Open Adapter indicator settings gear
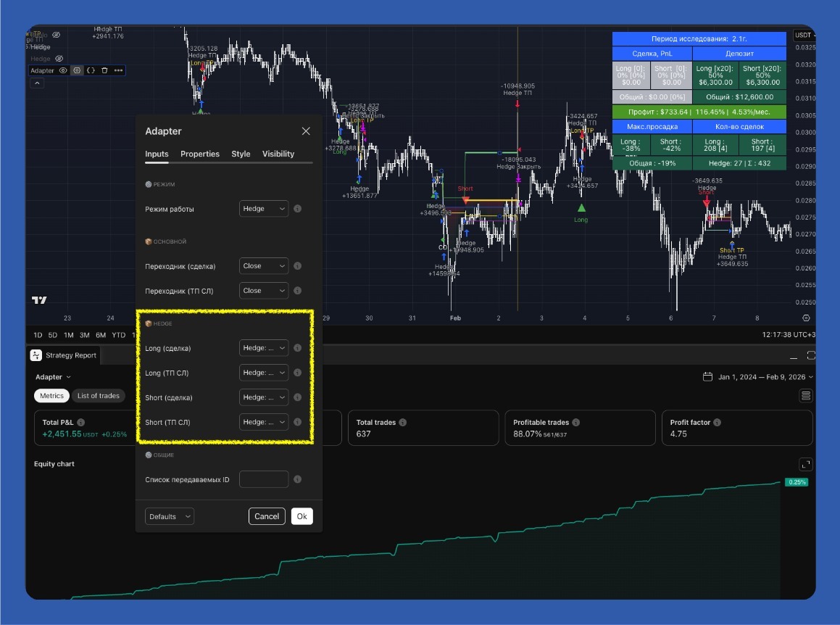 (x=77, y=70)
